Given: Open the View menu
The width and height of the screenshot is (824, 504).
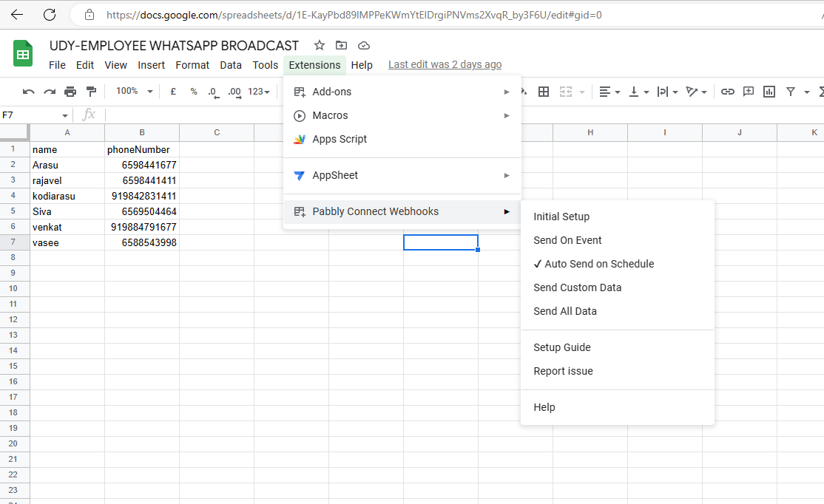Looking at the screenshot, I should tap(115, 65).
